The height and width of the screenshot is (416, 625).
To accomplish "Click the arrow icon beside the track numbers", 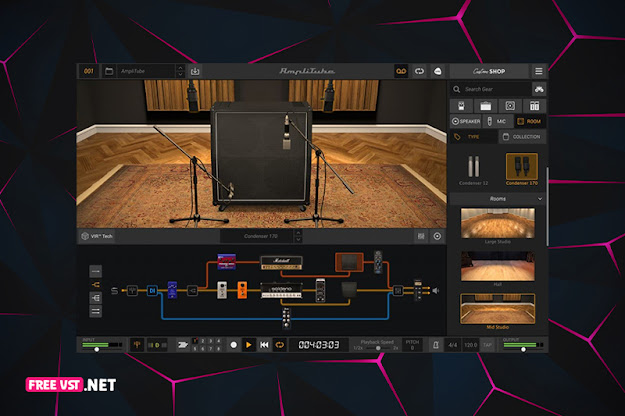I will coord(183,345).
